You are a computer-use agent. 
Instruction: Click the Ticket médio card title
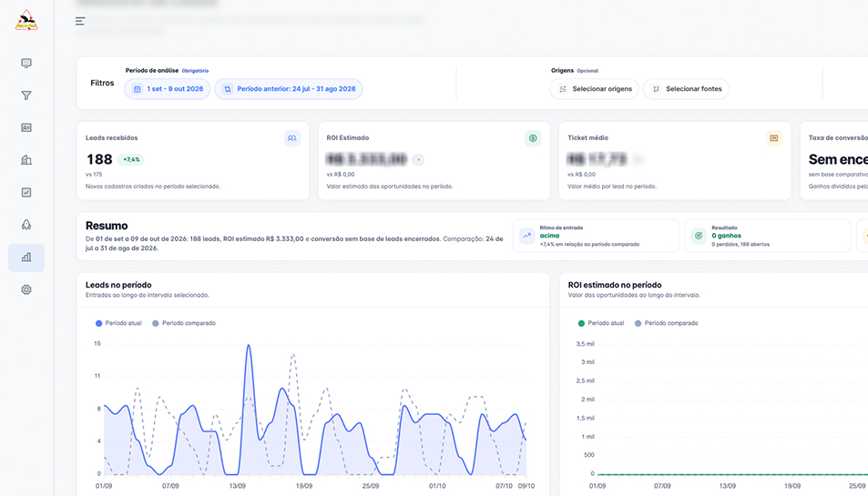click(587, 137)
